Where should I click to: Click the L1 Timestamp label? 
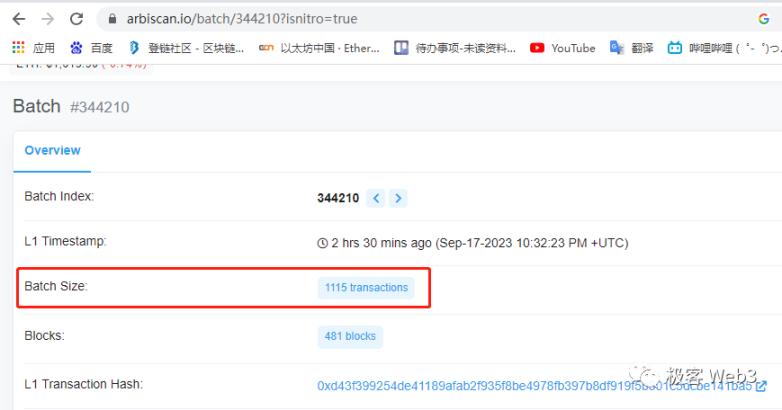click(65, 241)
